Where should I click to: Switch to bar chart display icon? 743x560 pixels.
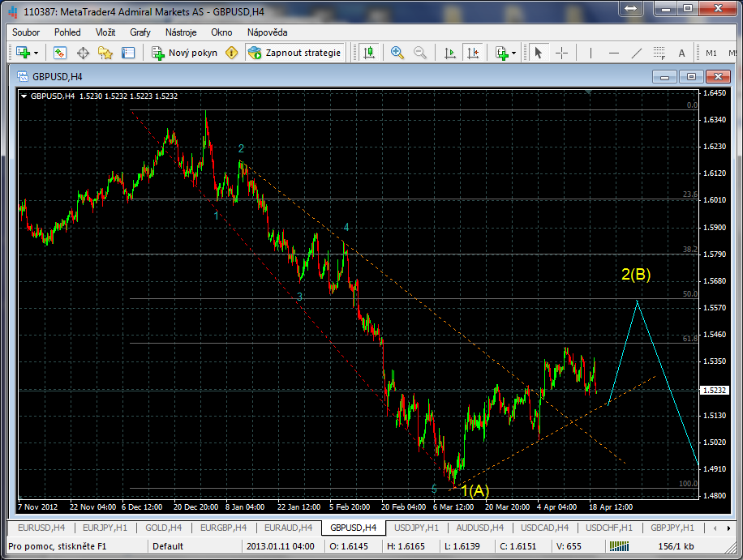point(369,53)
